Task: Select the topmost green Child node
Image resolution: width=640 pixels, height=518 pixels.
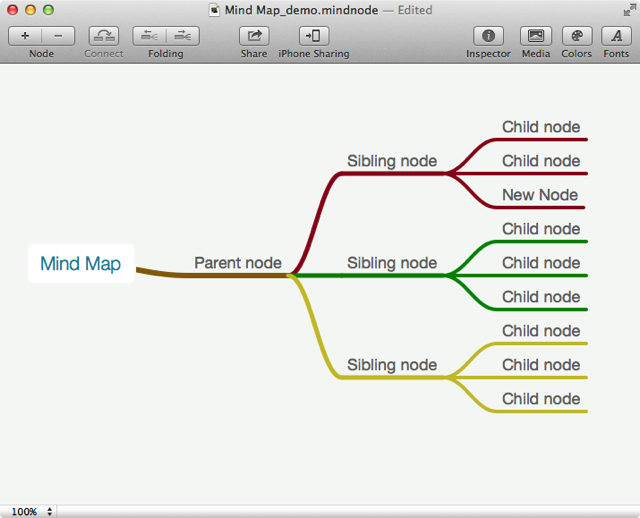Action: coord(541,229)
